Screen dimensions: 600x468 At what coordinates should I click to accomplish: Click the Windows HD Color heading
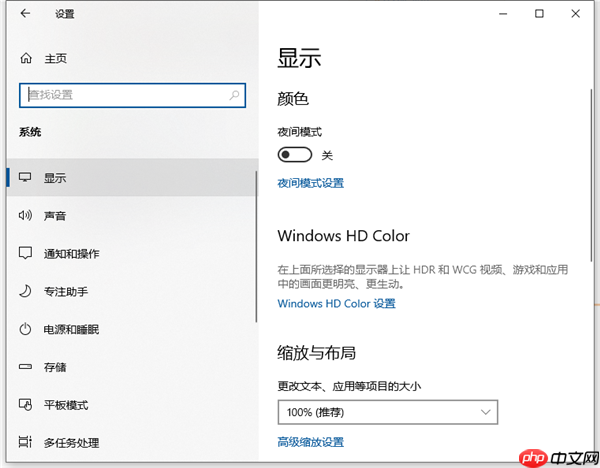343,236
